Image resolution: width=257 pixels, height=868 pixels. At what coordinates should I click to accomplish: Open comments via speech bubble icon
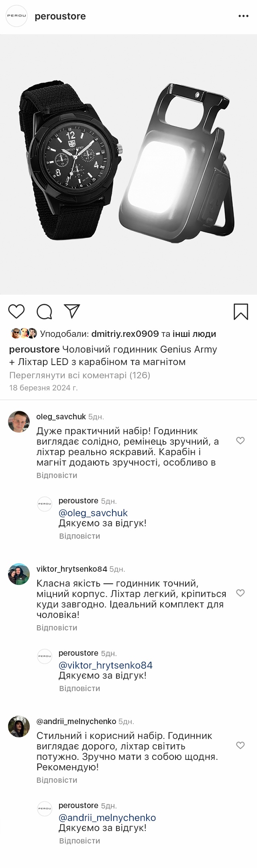click(44, 312)
